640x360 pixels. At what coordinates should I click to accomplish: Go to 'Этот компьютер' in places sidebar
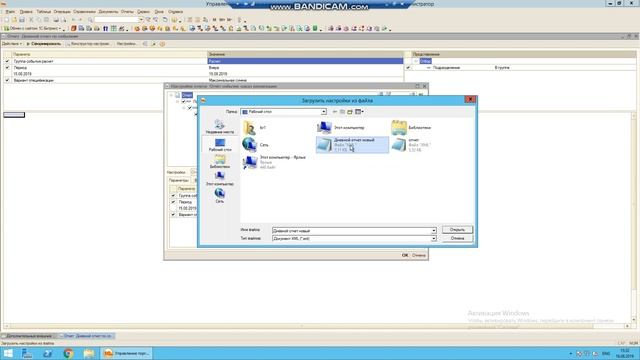[220, 179]
